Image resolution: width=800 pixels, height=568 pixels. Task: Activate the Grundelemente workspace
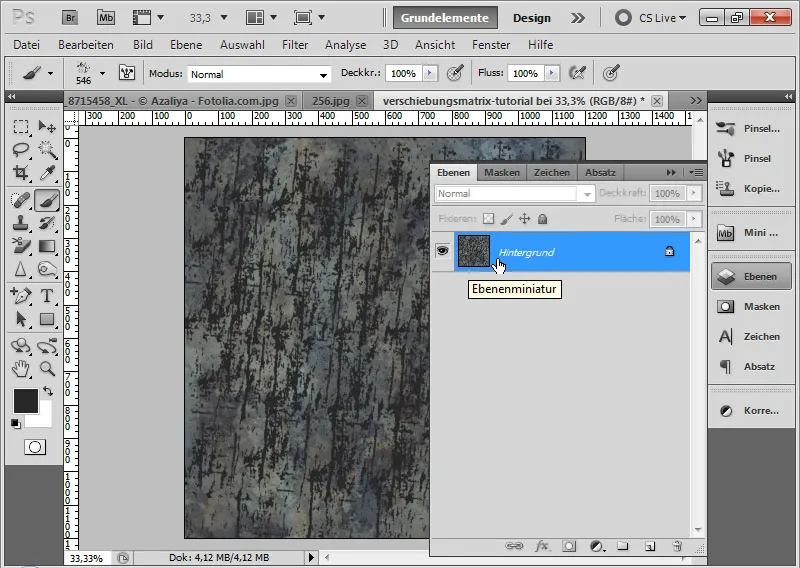(445, 18)
